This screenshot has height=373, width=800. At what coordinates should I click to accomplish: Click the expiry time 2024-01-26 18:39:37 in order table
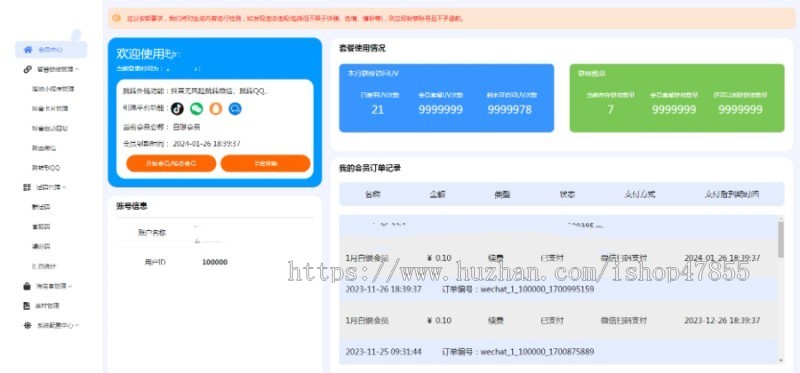(722, 258)
